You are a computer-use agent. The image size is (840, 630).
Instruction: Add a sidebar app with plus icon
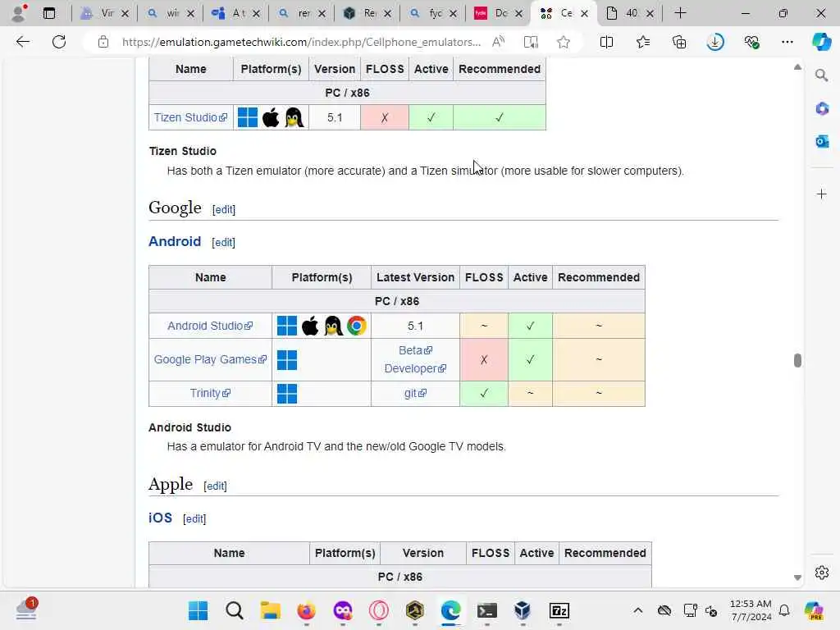[x=821, y=194]
